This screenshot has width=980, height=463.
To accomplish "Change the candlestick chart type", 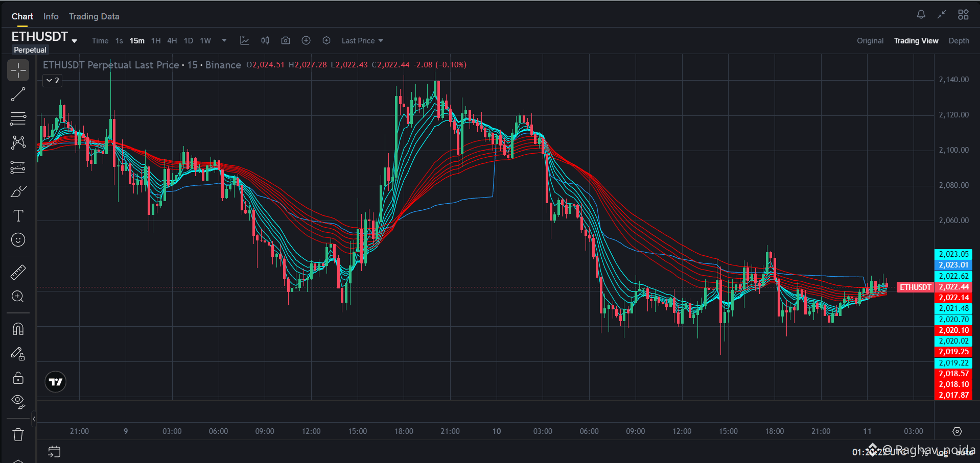I will pos(265,40).
